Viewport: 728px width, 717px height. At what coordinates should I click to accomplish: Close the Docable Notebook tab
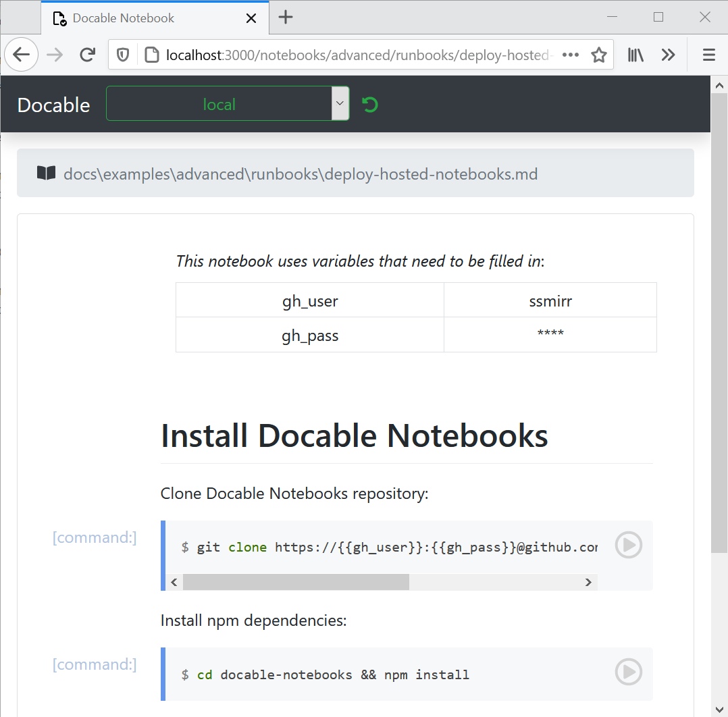click(251, 18)
